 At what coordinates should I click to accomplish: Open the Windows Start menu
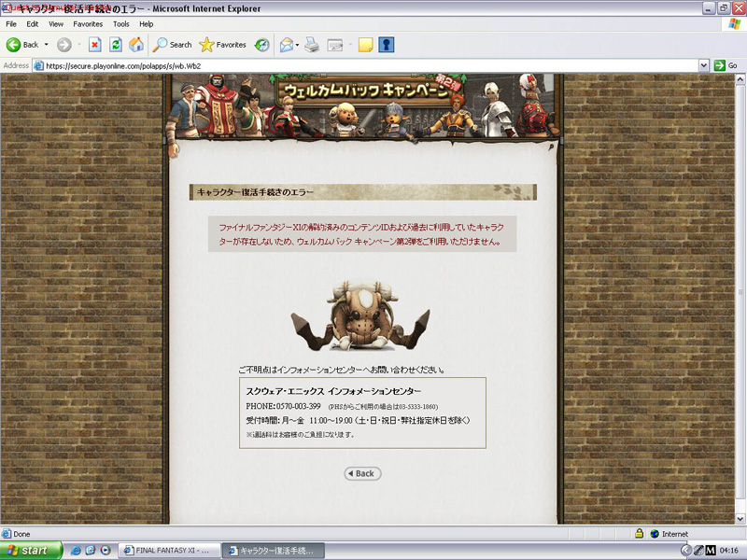(x=31, y=551)
